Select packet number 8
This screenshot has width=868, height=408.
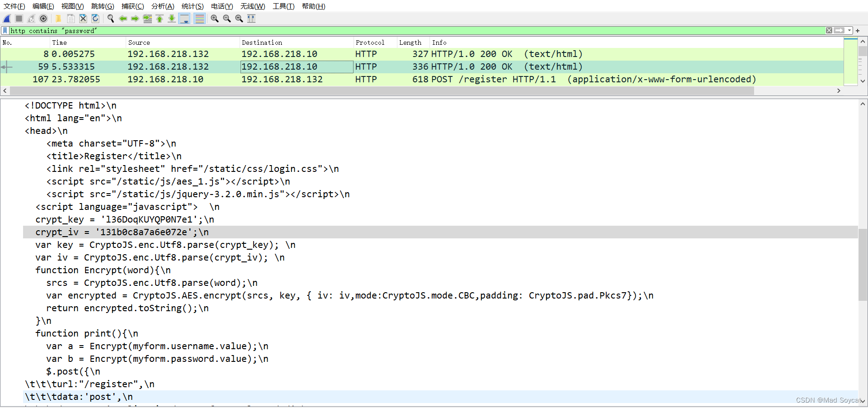(x=422, y=54)
